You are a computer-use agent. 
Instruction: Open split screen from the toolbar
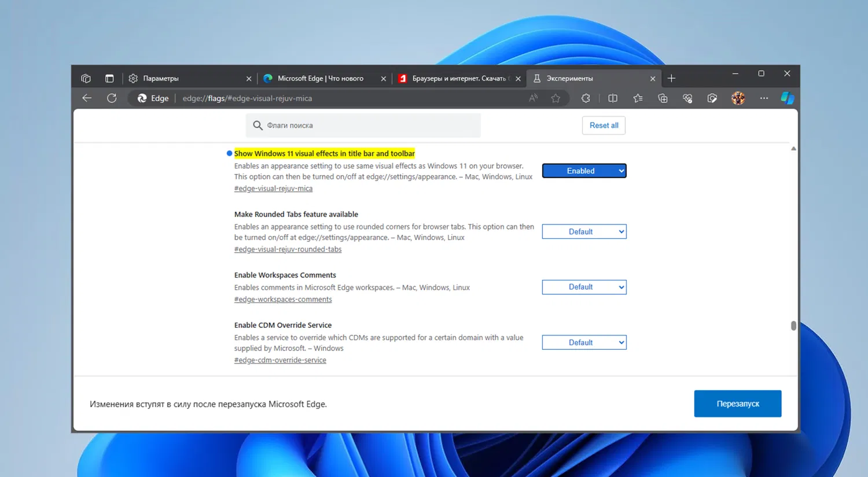click(x=613, y=98)
